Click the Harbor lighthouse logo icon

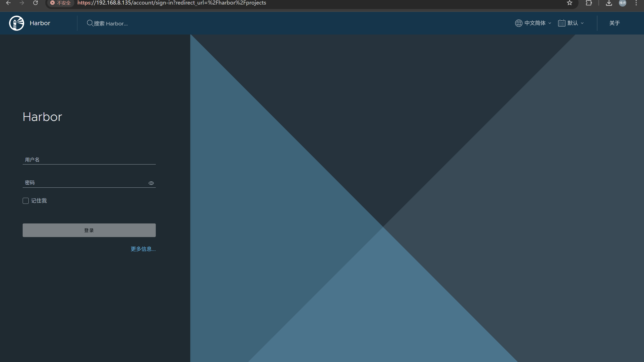17,23
